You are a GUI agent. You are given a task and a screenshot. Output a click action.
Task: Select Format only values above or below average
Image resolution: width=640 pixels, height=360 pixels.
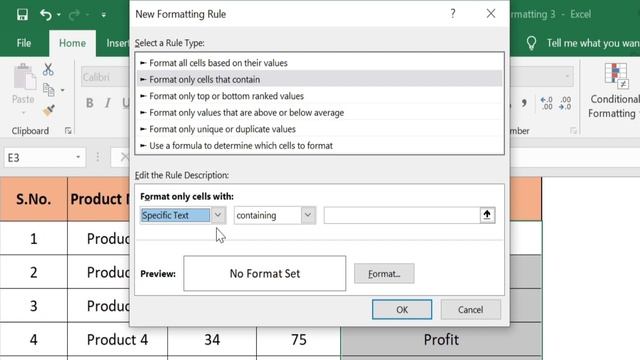[x=319, y=112]
